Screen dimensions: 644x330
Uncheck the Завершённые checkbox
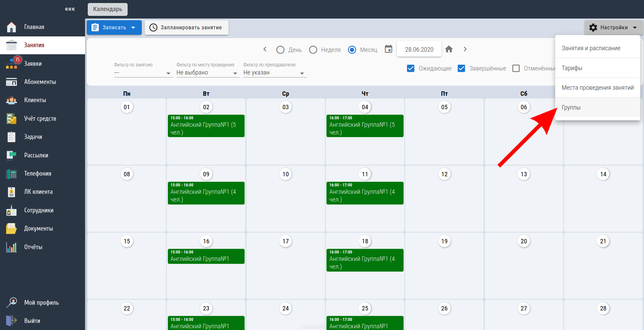461,68
